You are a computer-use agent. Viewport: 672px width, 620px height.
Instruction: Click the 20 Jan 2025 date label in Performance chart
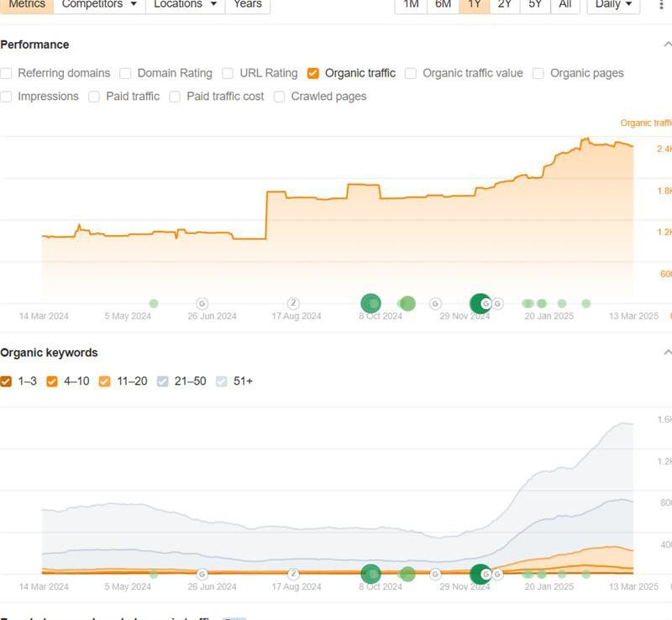pyautogui.click(x=549, y=316)
